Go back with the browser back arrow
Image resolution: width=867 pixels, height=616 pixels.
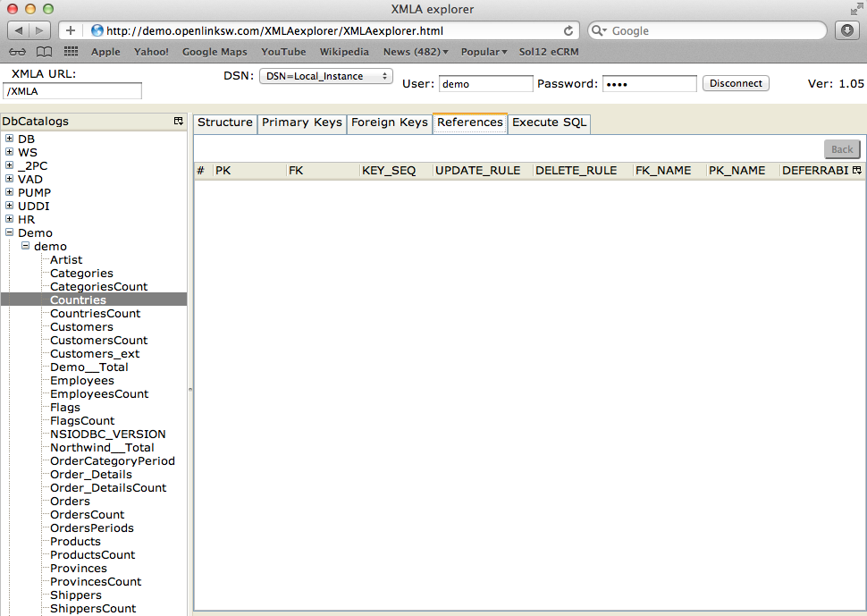[x=18, y=30]
